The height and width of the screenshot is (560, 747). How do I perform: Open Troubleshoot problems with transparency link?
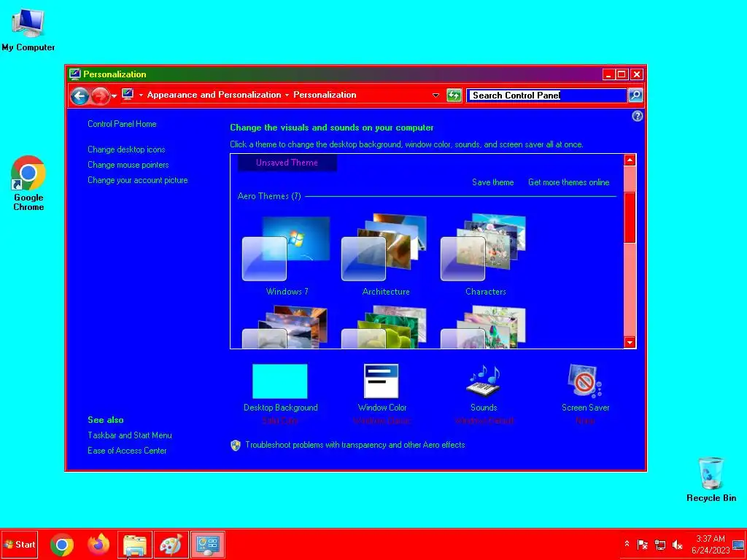[x=355, y=445]
